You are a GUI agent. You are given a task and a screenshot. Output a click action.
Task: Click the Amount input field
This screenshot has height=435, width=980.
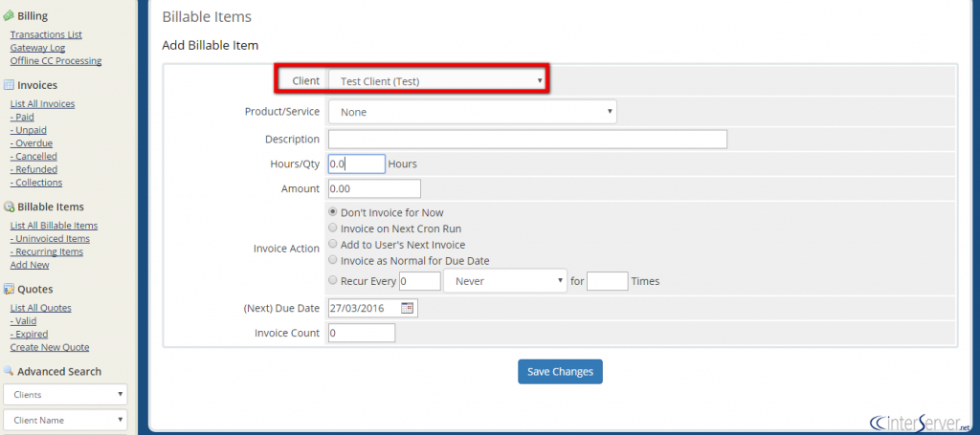pyautogui.click(x=374, y=188)
